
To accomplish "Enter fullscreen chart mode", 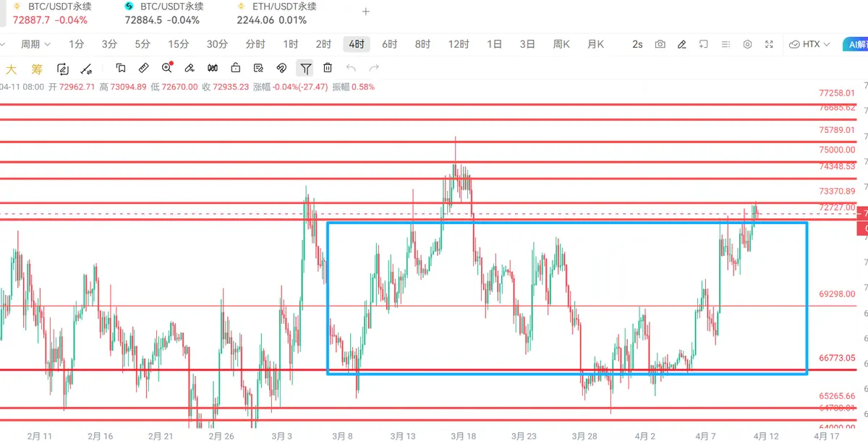I will pos(769,44).
